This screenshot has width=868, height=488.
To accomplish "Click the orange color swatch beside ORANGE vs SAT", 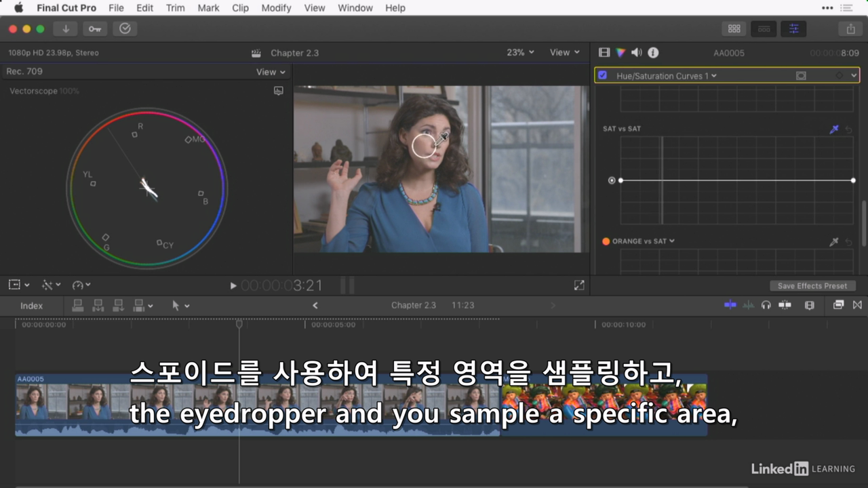I will pos(606,241).
